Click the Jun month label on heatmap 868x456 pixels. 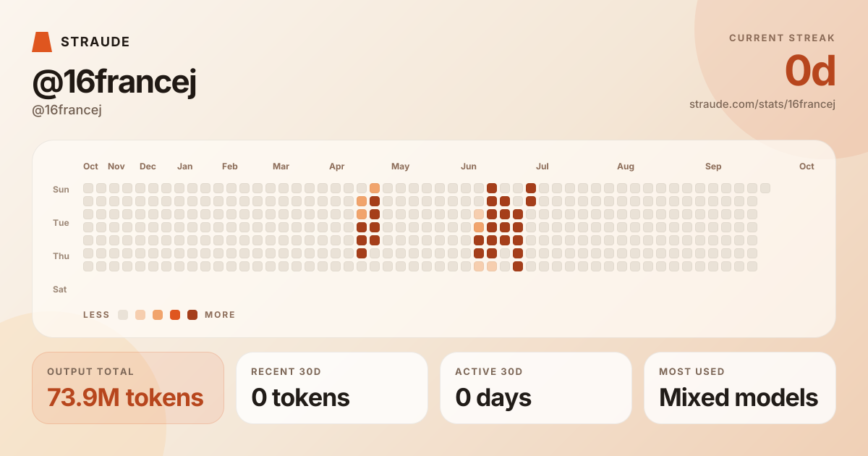click(x=469, y=166)
